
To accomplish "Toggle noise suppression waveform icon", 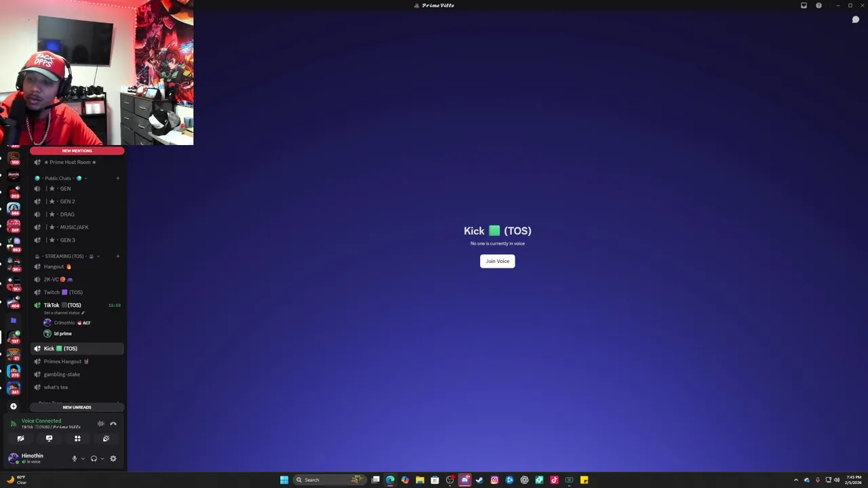I will pos(100,424).
